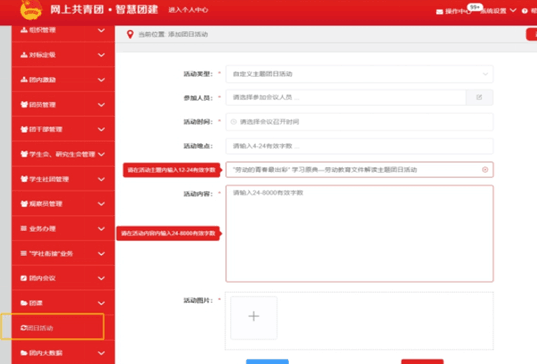The width and height of the screenshot is (537, 364).
Task: Open the mail envelope icon in header
Action: click(439, 12)
